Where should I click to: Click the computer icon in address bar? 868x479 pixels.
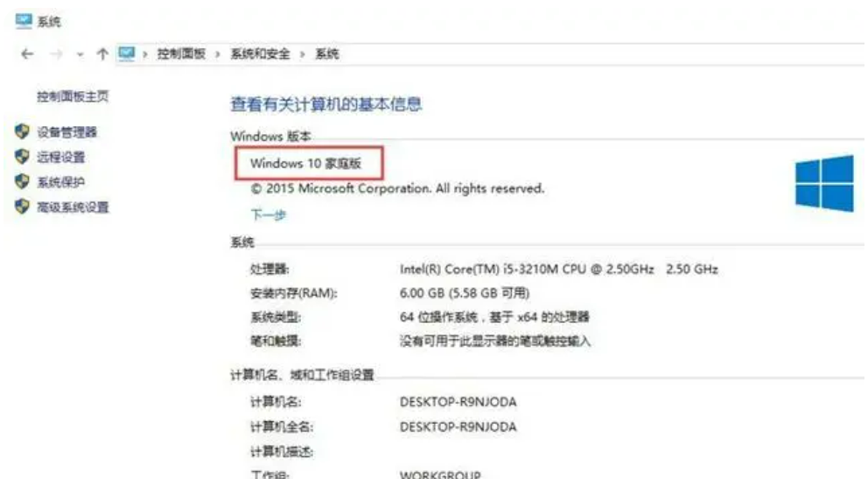pyautogui.click(x=127, y=53)
